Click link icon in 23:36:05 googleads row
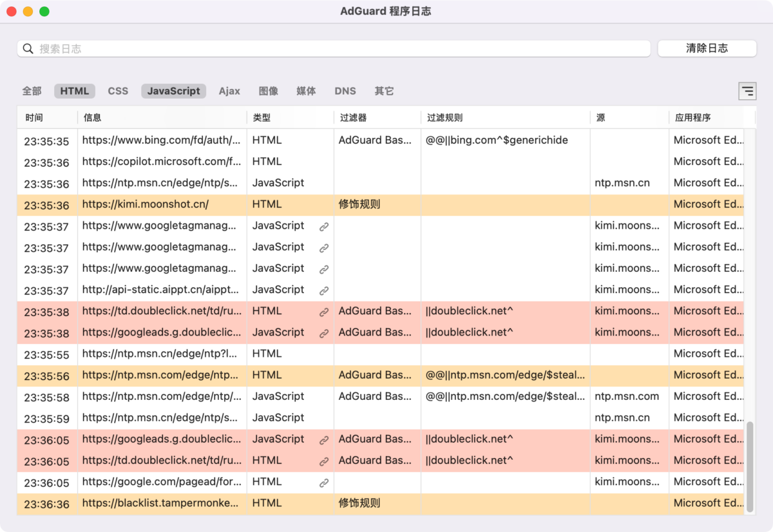773x532 pixels. pyautogui.click(x=324, y=440)
